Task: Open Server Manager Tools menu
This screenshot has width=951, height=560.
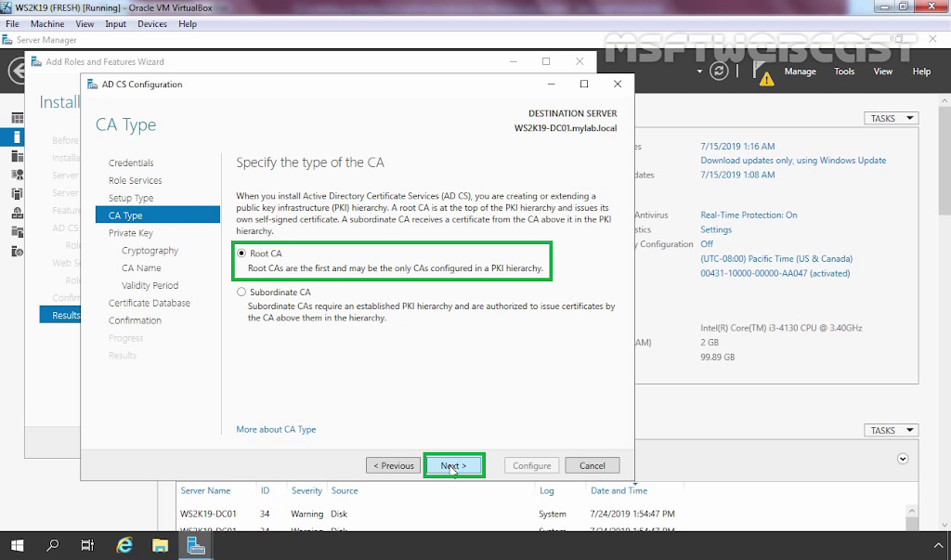Action: click(844, 71)
